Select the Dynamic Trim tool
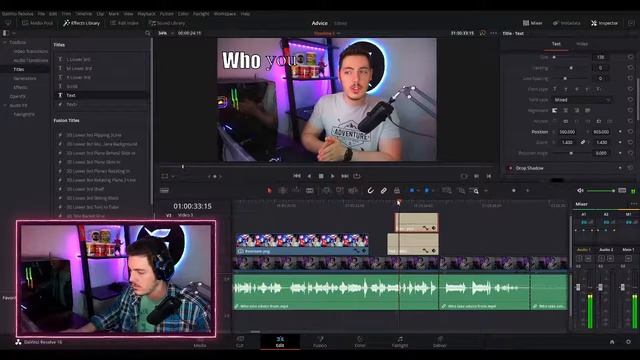Image resolution: width=640 pixels, height=360 pixels. click(296, 191)
